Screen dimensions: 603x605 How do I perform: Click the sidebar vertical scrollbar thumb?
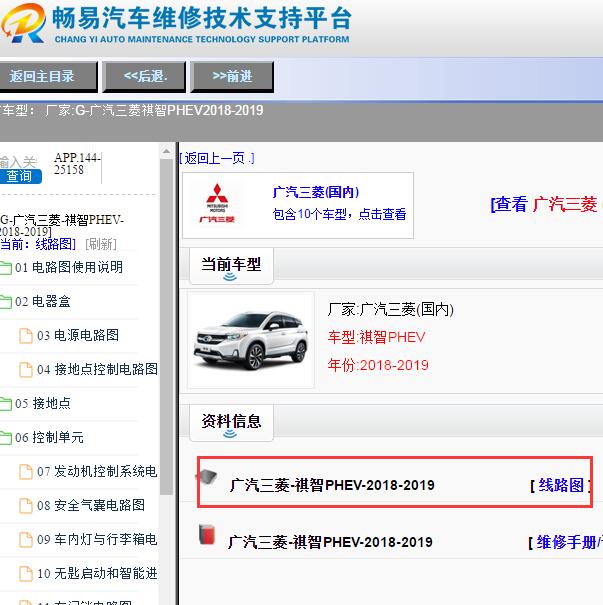pyautogui.click(x=166, y=326)
